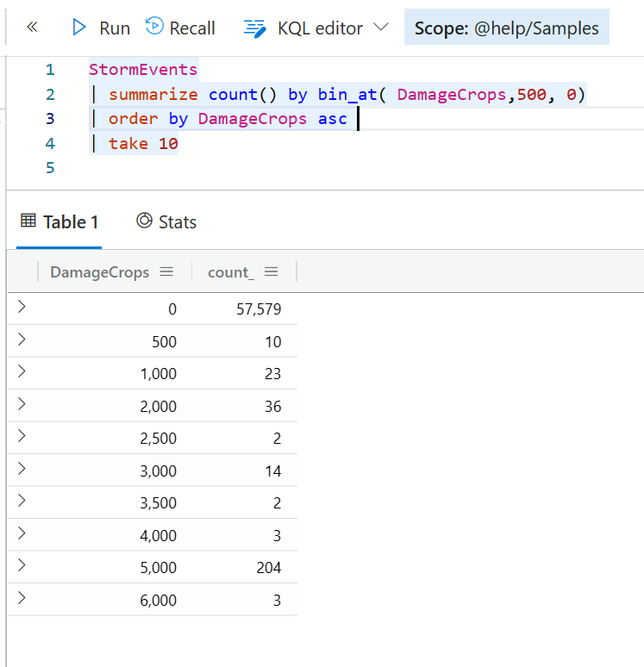The height and width of the screenshot is (667, 644).
Task: Click the Recall clock icon
Action: pos(154,26)
